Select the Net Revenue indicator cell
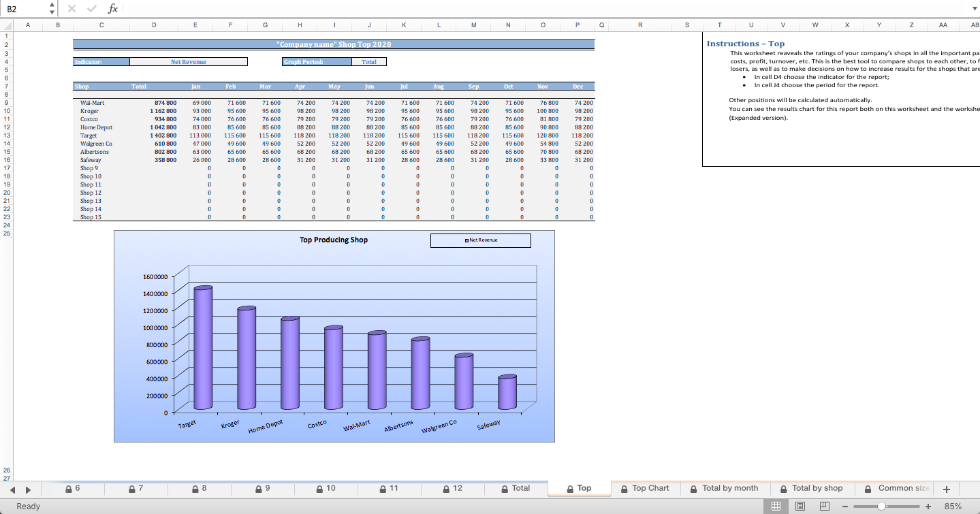The width and height of the screenshot is (980, 514). pos(189,62)
